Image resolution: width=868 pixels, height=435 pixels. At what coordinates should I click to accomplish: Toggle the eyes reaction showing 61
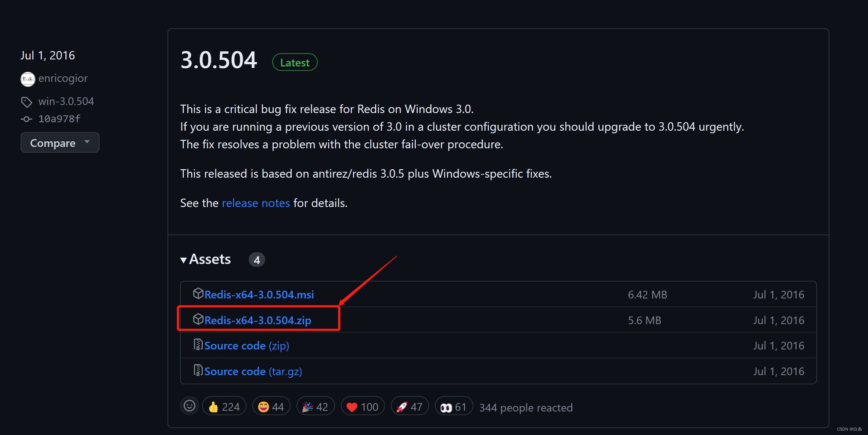(454, 407)
